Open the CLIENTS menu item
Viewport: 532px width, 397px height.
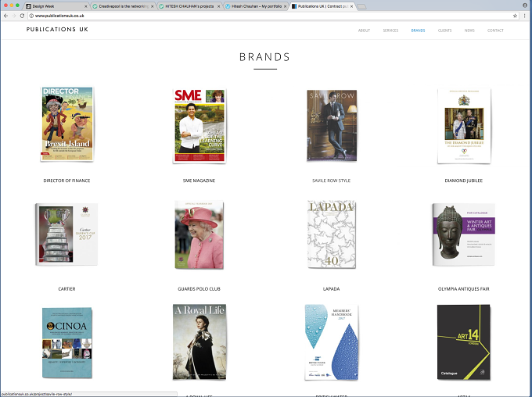(445, 30)
